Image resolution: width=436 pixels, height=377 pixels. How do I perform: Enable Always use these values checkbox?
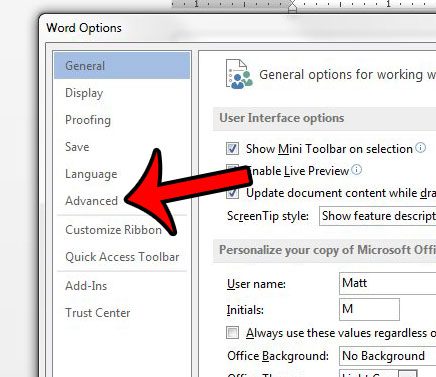232,332
